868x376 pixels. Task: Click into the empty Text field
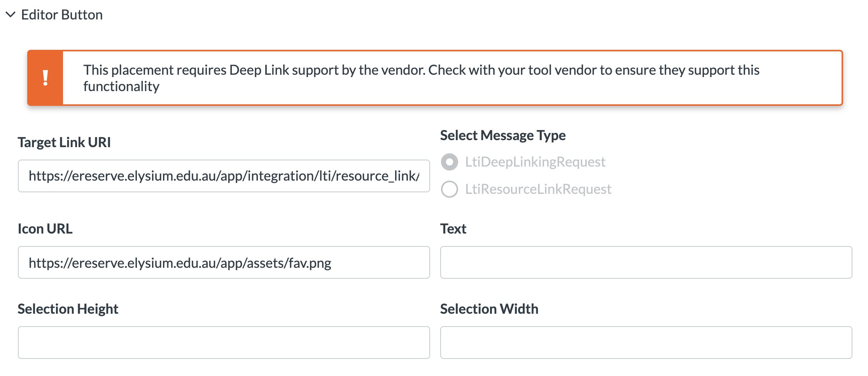[646, 263]
